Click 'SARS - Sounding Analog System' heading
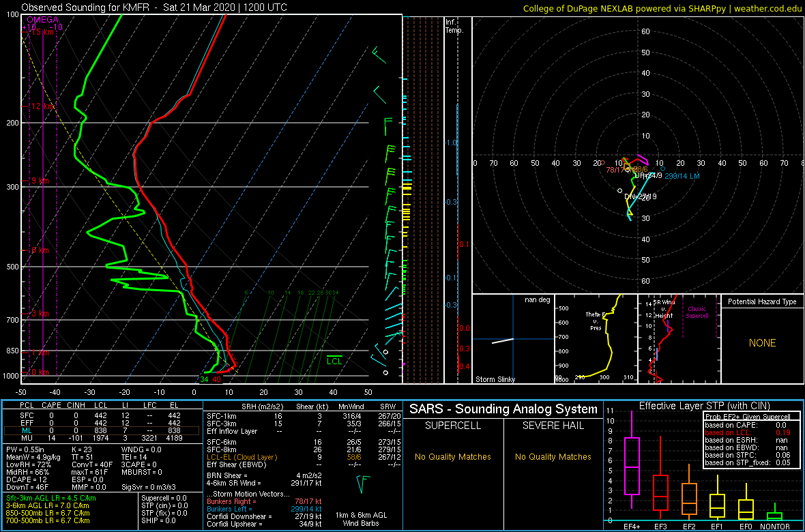 (503, 410)
